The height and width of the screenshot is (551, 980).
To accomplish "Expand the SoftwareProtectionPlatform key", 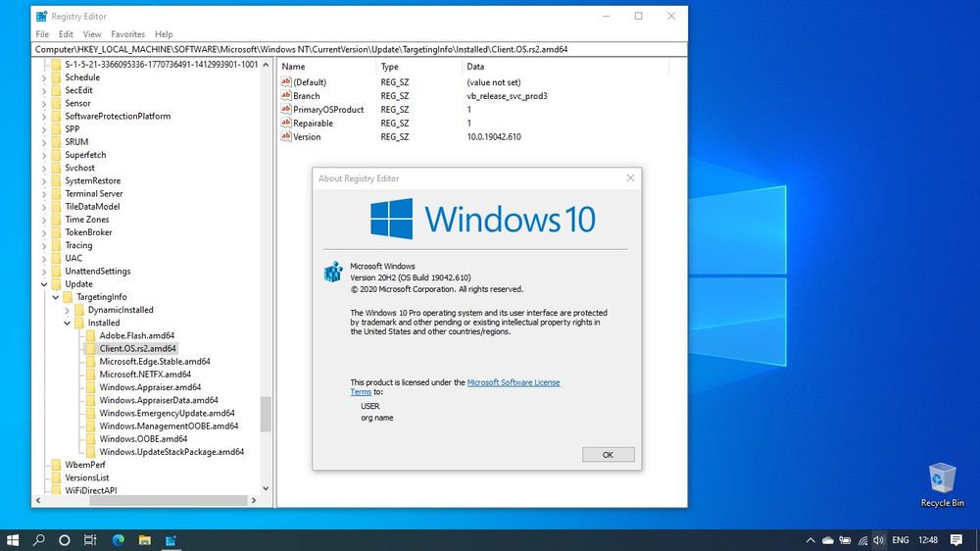I will click(x=44, y=117).
